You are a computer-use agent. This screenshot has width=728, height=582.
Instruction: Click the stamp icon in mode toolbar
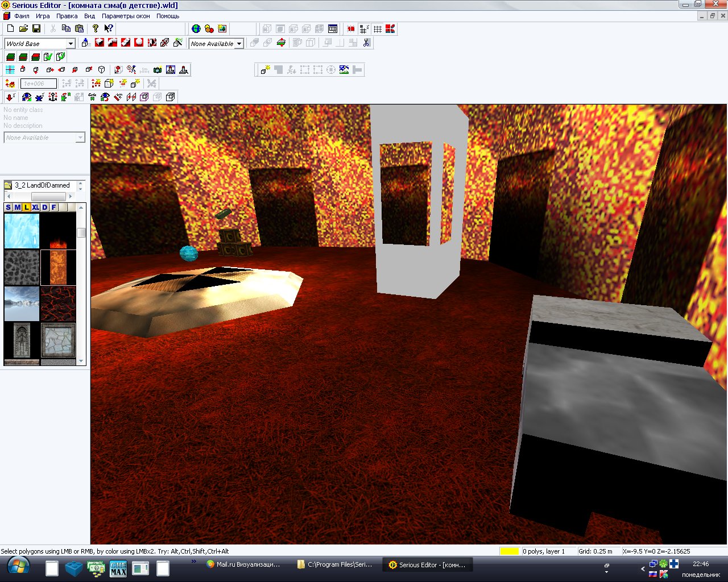coord(184,70)
